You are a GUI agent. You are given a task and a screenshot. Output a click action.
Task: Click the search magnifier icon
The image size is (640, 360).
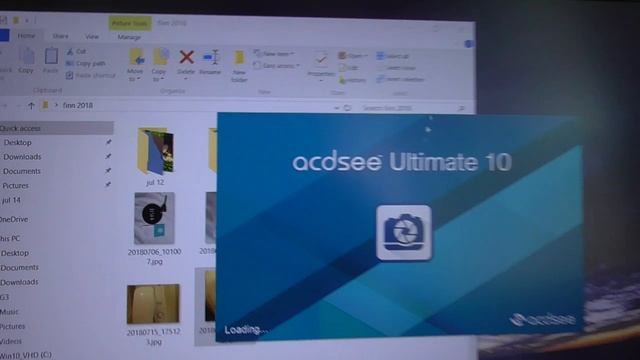pyautogui.click(x=462, y=108)
